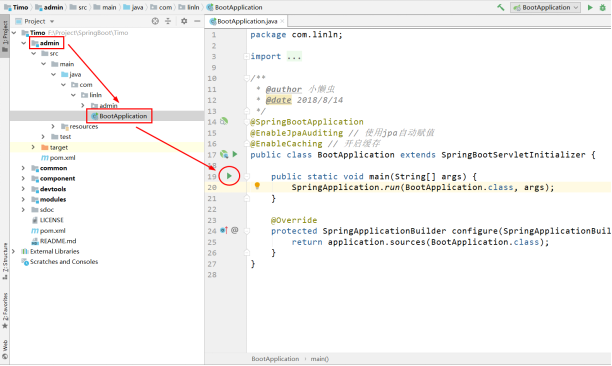Collapse the Timo project root node

[14, 33]
